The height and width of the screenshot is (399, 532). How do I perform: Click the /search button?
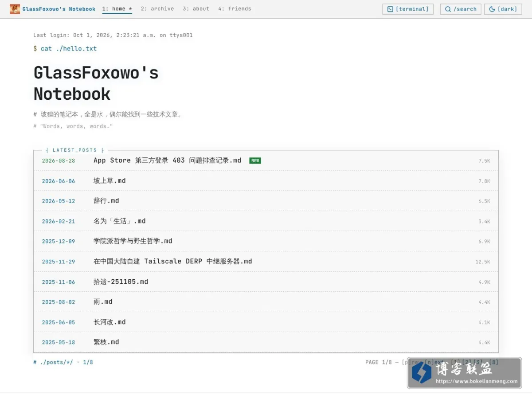point(461,9)
